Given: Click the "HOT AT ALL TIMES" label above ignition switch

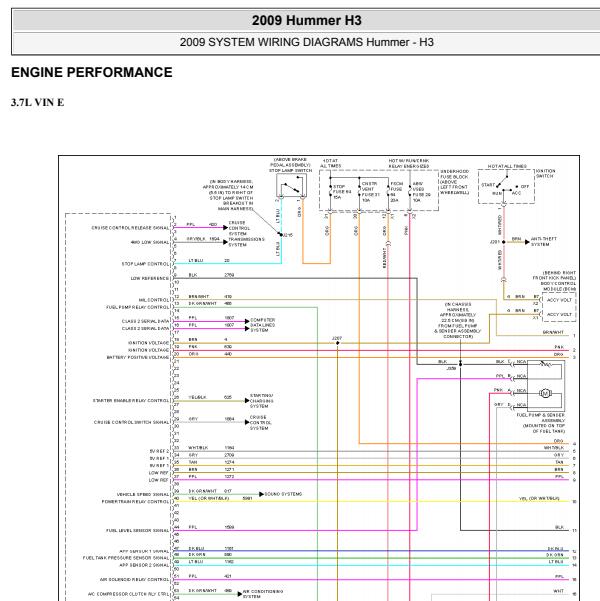Looking at the screenshot, I should pyautogui.click(x=507, y=166).
